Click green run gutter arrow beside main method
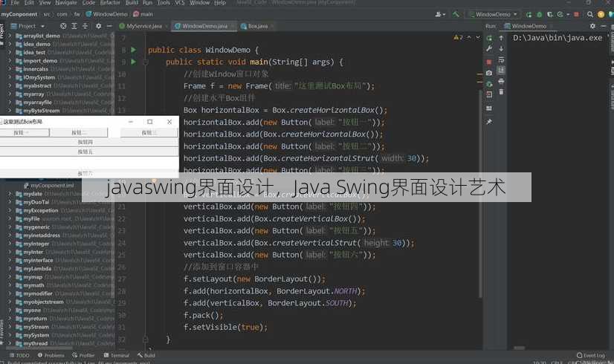The width and height of the screenshot is (614, 364). (x=134, y=62)
